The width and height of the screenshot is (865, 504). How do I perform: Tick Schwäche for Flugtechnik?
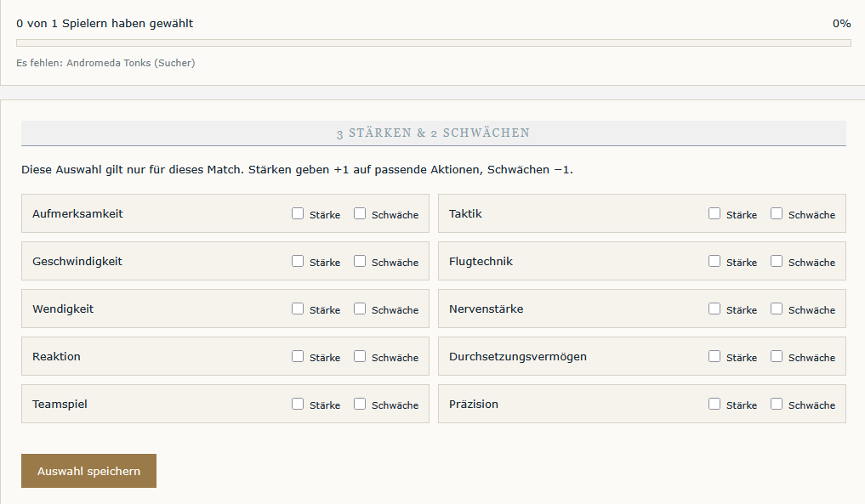[777, 261]
